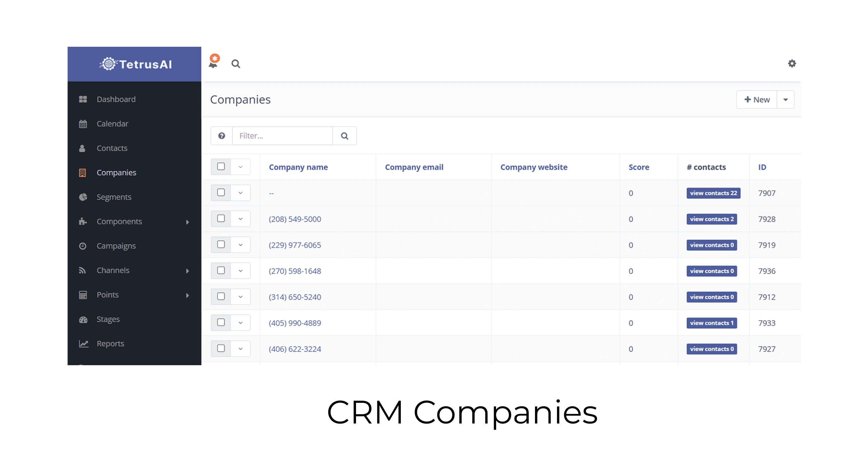Open row actions dropdown for (270) 598-1648

coord(240,271)
